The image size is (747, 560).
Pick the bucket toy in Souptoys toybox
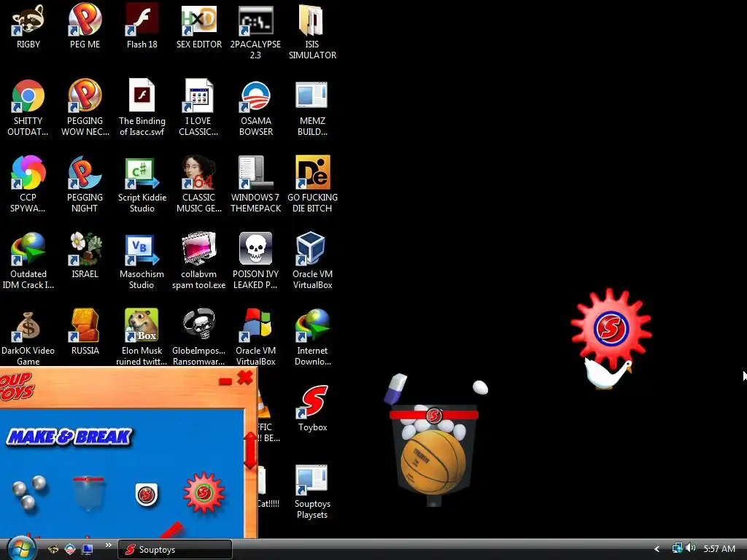pos(88,494)
